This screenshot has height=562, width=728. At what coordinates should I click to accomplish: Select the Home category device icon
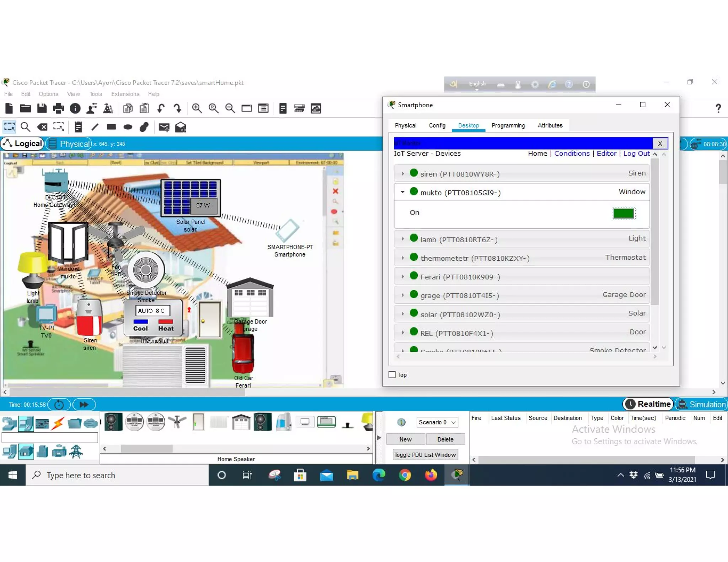point(26,452)
